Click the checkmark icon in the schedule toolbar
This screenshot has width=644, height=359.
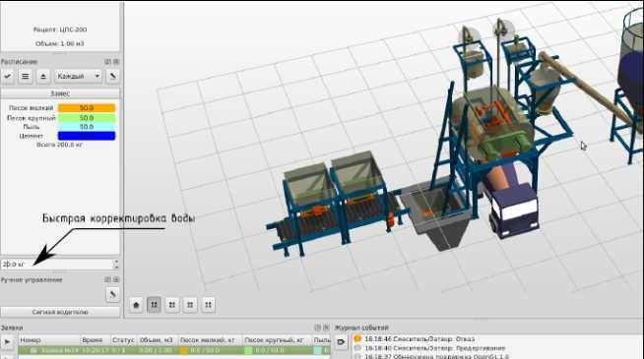(8, 76)
